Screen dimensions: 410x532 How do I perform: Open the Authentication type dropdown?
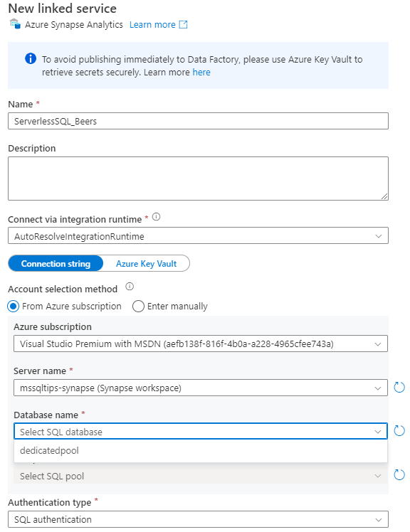click(x=198, y=519)
